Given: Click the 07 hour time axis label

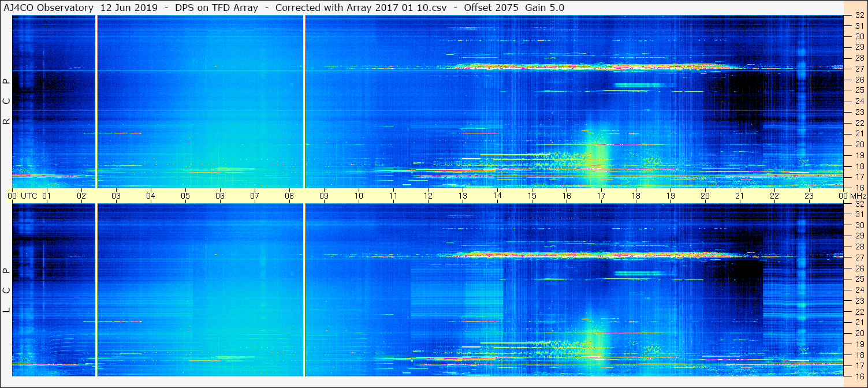Looking at the screenshot, I should click(x=255, y=196).
